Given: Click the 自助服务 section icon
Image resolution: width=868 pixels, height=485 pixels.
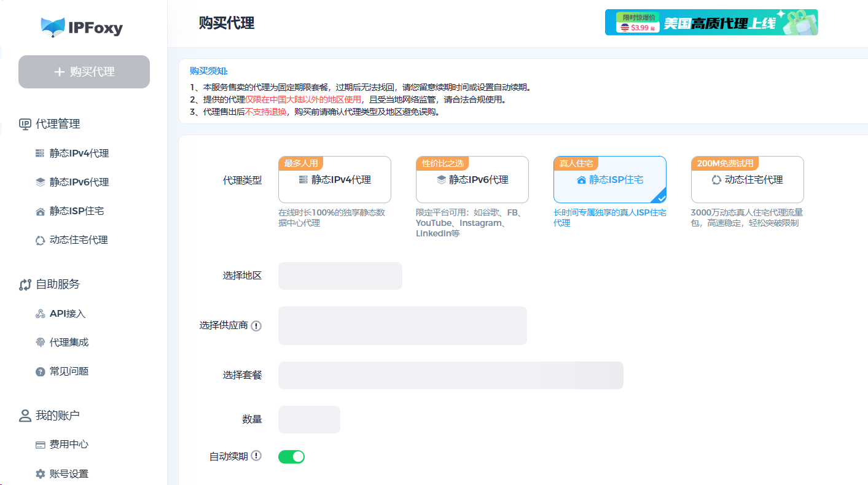Looking at the screenshot, I should (25, 285).
